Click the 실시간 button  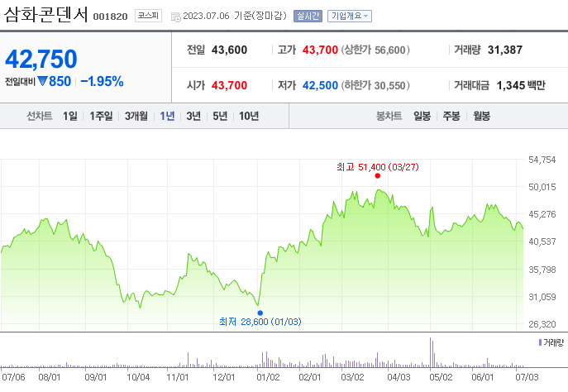click(x=308, y=16)
